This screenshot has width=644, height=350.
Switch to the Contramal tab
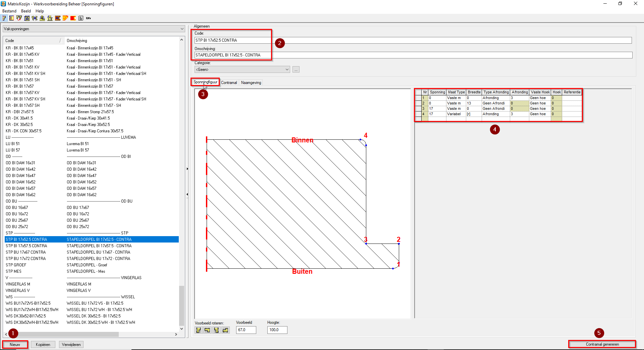(229, 83)
